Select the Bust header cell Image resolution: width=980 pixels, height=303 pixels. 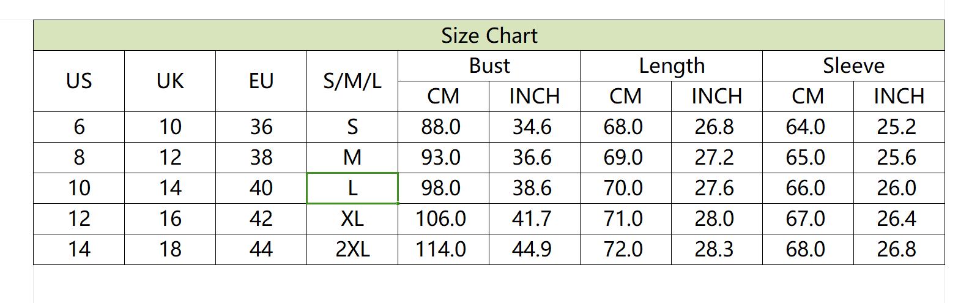tap(489, 65)
